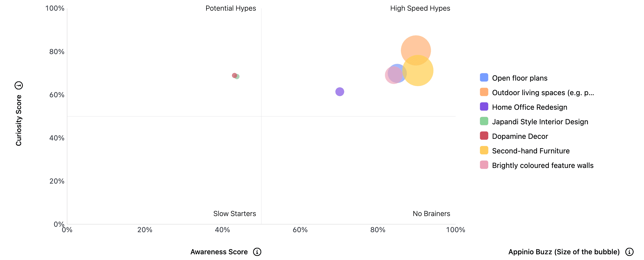Click the purple Home Office Redesign bubble

340,92
